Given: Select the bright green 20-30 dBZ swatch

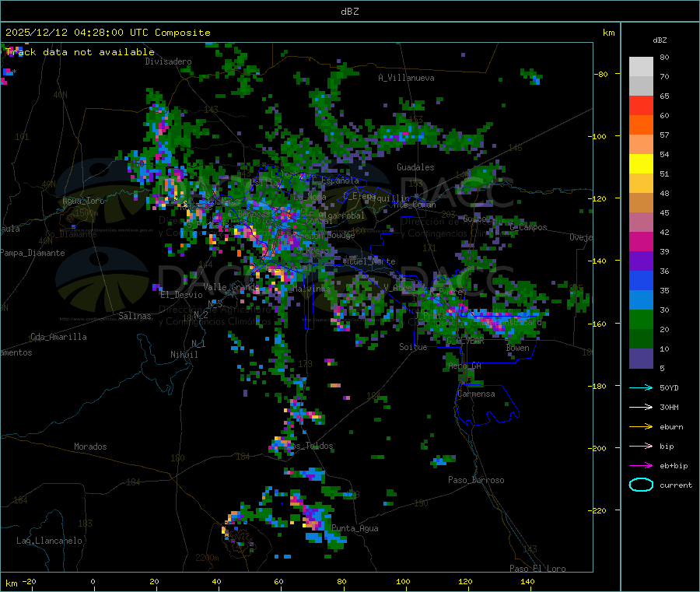Looking at the screenshot, I should coord(641,319).
